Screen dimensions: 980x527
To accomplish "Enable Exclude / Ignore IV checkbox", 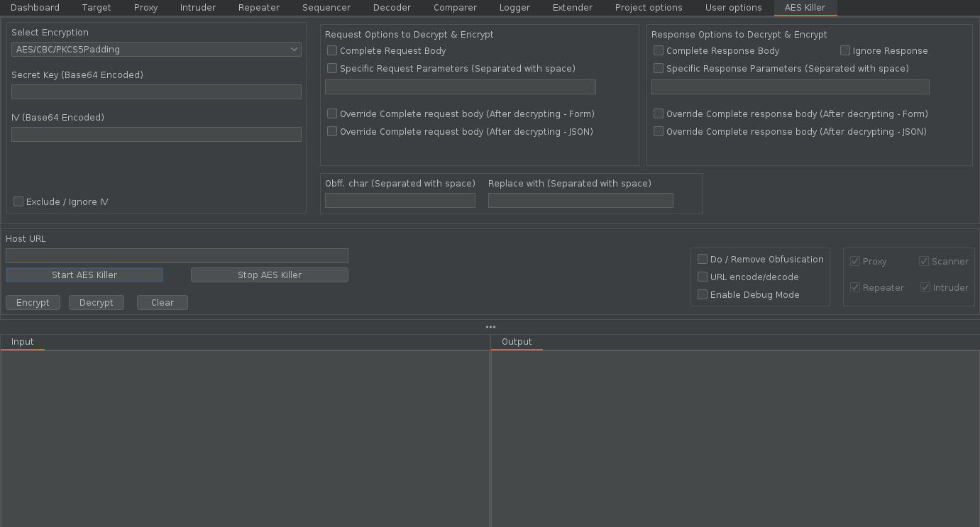I will pos(18,201).
